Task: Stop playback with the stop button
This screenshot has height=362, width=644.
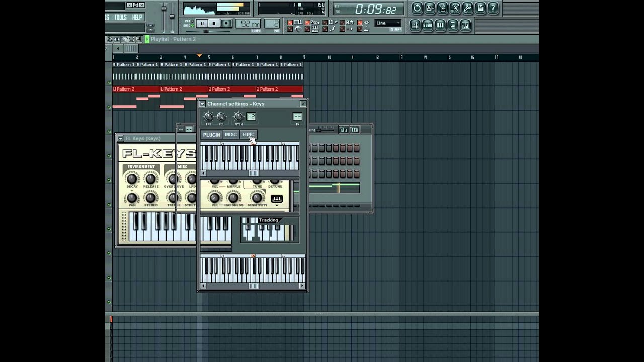Action: [x=214, y=23]
